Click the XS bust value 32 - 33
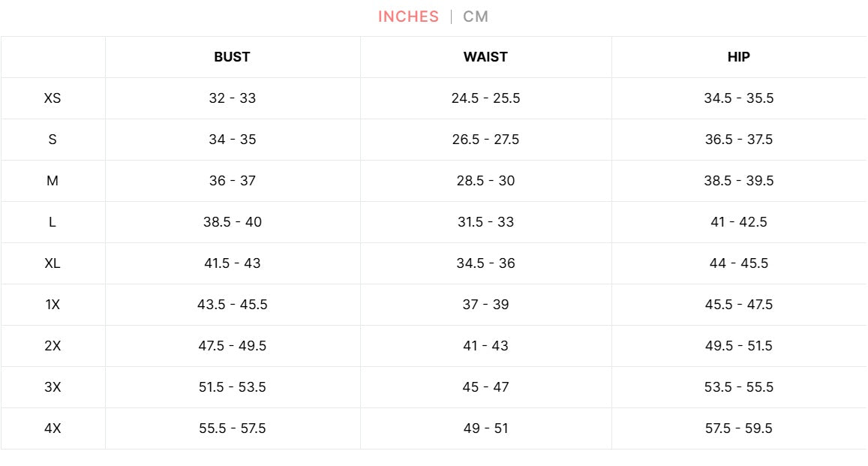This screenshot has width=868, height=466. click(x=232, y=98)
